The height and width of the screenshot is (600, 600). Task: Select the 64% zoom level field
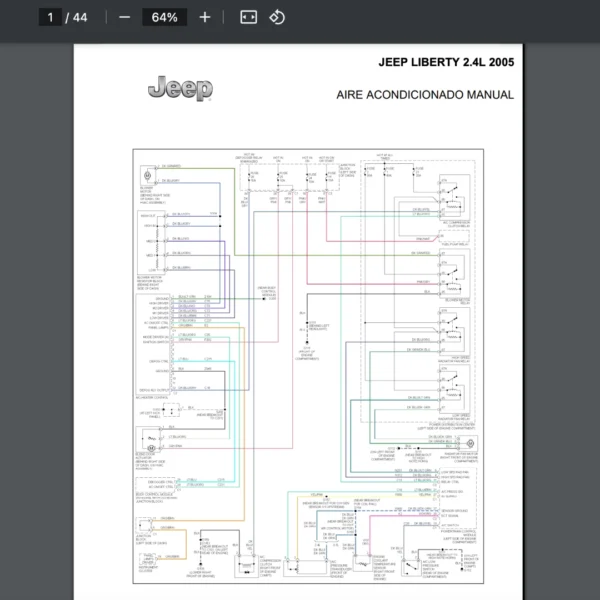(x=164, y=17)
